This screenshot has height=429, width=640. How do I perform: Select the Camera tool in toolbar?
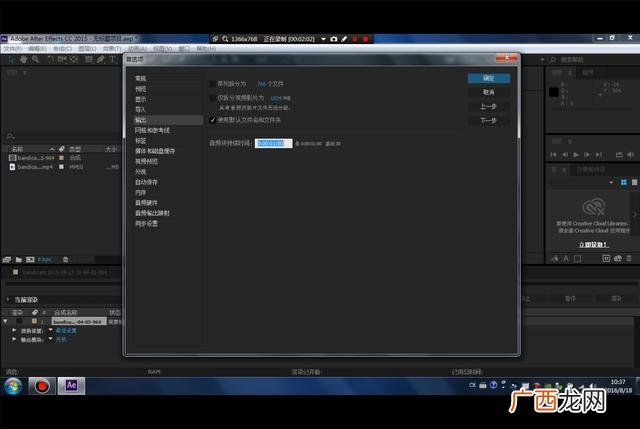[x=62, y=60]
